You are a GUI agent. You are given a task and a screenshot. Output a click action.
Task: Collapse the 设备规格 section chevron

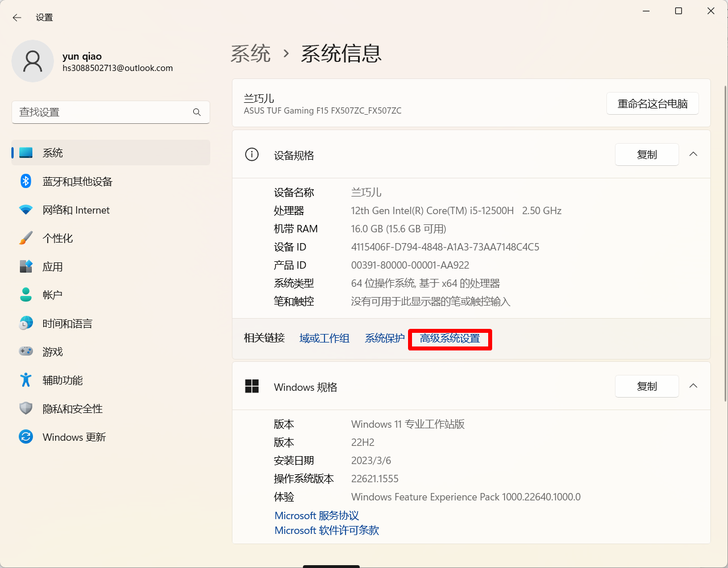693,154
